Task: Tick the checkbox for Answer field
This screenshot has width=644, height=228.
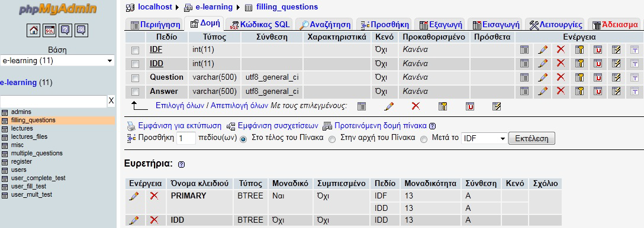Action: 135,92
